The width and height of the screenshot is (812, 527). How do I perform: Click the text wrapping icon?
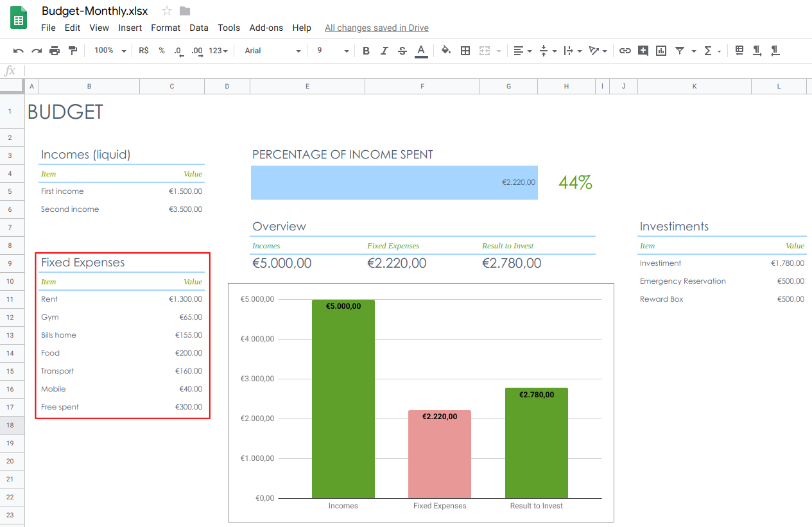(568, 51)
